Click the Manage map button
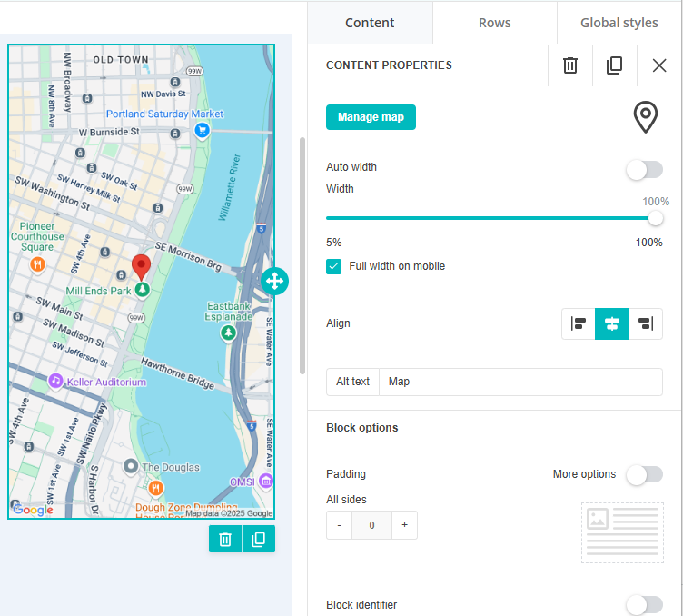The height and width of the screenshot is (616, 683). (x=371, y=117)
